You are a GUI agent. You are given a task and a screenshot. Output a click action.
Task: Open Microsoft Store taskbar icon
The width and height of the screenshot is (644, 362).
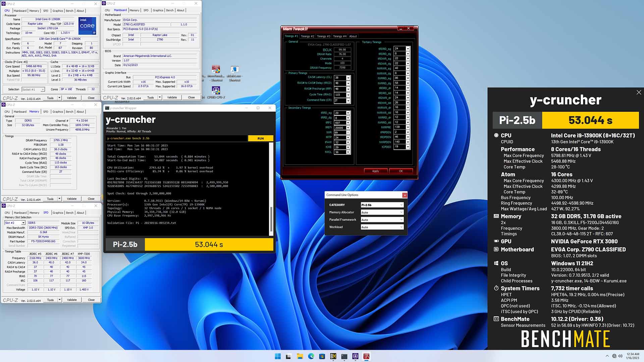322,356
